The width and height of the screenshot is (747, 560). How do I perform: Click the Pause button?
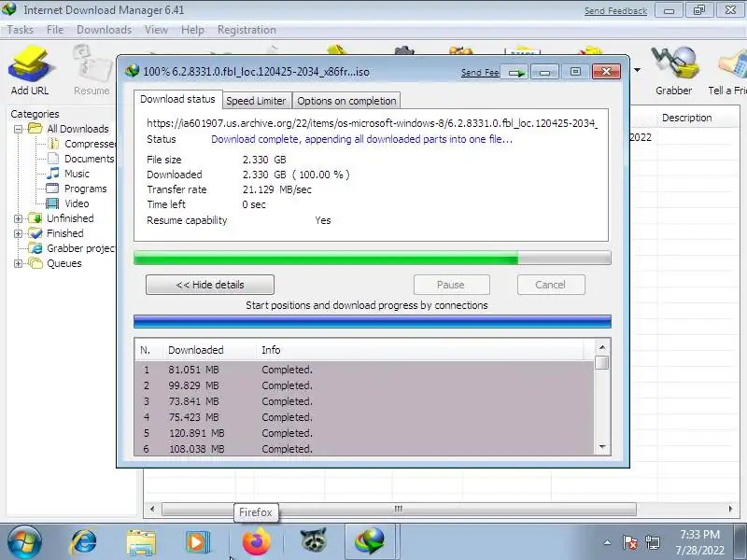point(451,285)
